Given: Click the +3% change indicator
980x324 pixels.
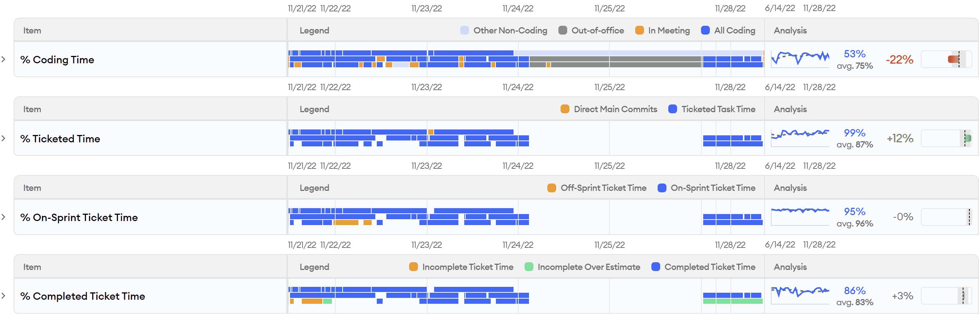Looking at the screenshot, I should pos(902,296).
